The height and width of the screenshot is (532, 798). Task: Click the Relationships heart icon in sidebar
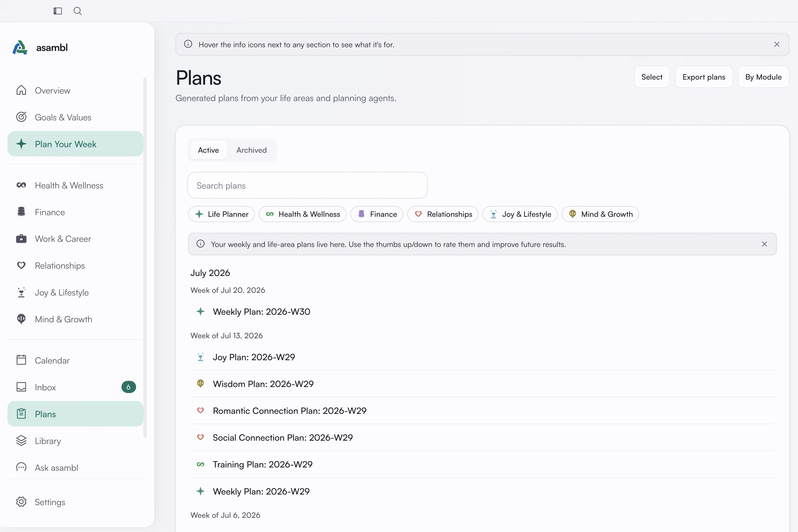pyautogui.click(x=21, y=265)
